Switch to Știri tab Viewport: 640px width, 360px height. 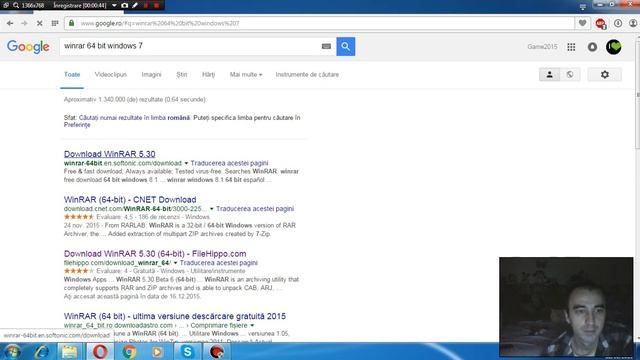(182, 75)
